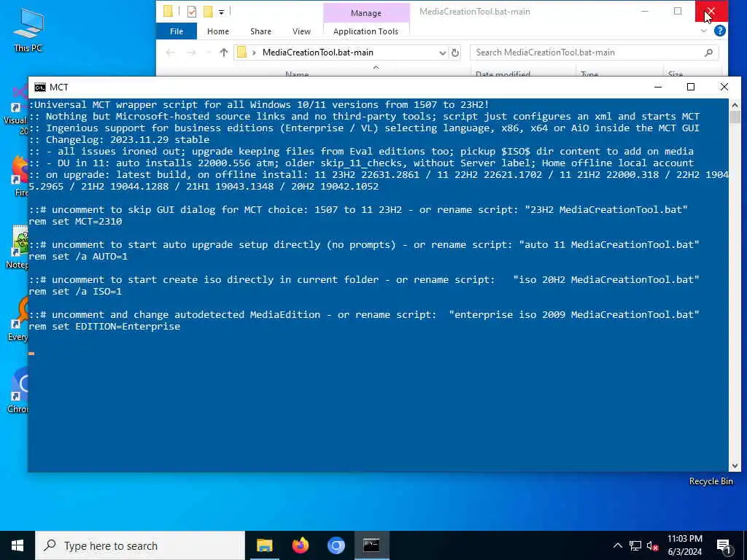Click the Up arrow in Explorer navigation
Image resolution: width=747 pixels, height=560 pixels.
(223, 52)
